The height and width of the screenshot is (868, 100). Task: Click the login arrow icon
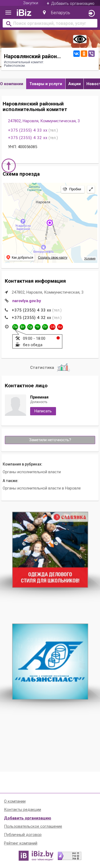tap(91, 13)
